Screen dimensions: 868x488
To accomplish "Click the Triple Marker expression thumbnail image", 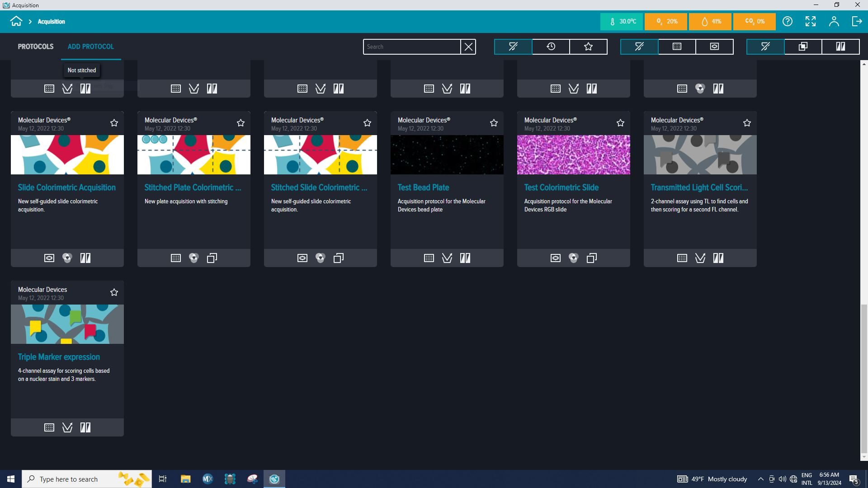I will click(x=67, y=324).
